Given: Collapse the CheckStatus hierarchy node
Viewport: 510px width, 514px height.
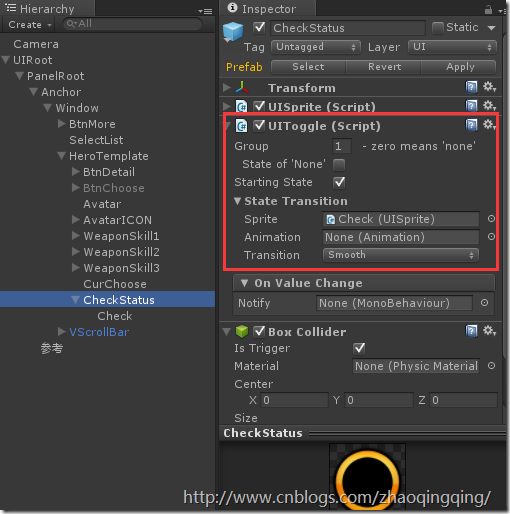Looking at the screenshot, I should click(x=75, y=300).
